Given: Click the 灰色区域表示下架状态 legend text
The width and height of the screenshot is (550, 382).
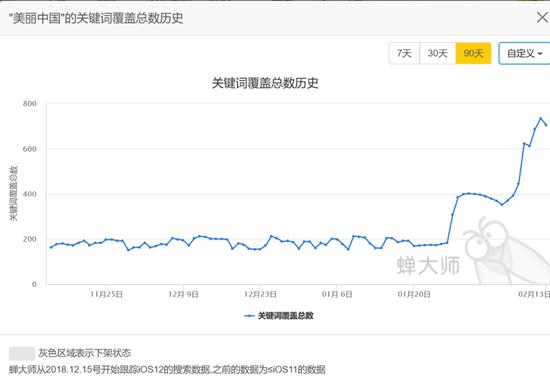Looking at the screenshot, I should coord(85,353).
